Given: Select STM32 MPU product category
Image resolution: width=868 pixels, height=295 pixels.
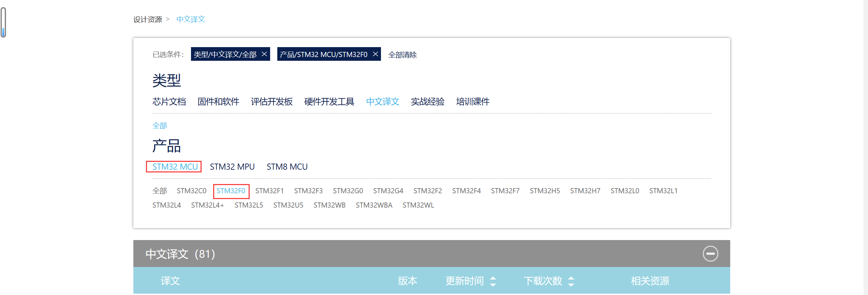Looking at the screenshot, I should tap(232, 167).
